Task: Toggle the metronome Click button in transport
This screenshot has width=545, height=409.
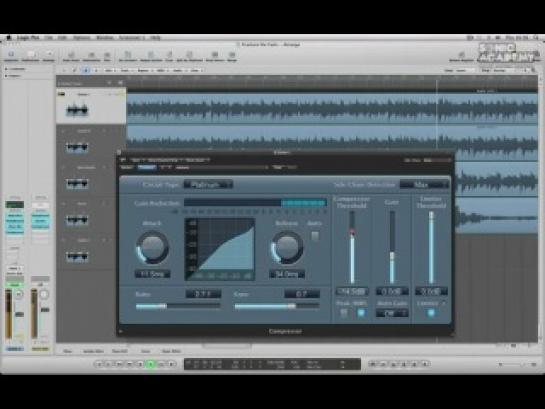Action: point(425,364)
